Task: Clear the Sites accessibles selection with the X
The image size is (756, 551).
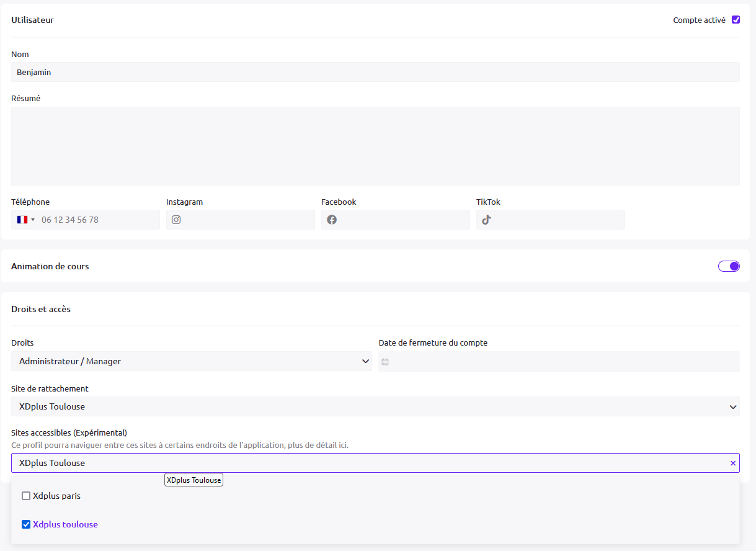Action: 732,463
